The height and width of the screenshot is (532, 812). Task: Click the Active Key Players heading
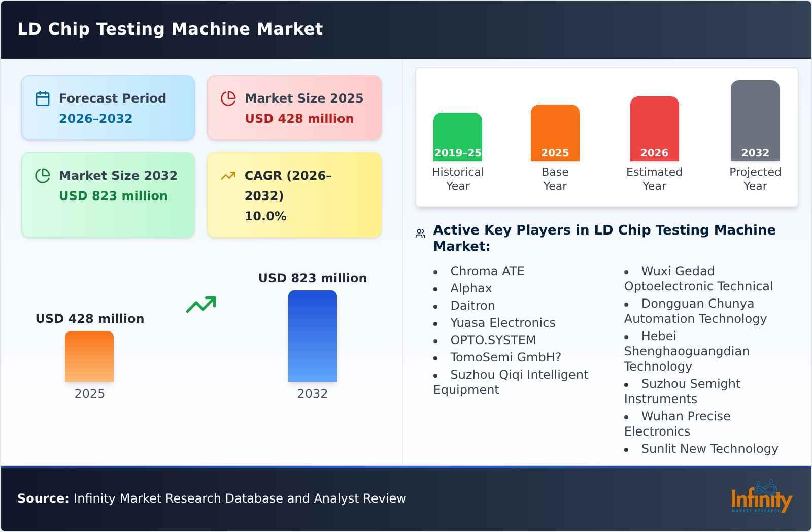click(x=604, y=238)
